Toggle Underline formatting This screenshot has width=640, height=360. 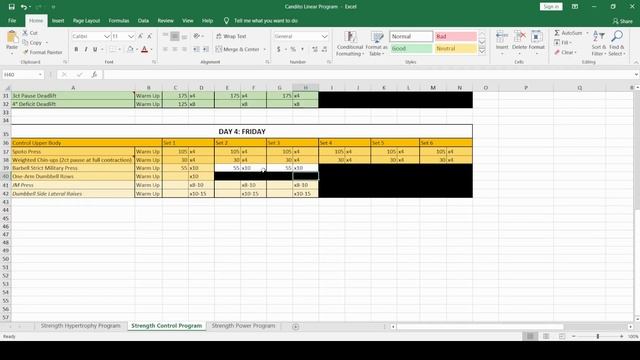[95, 49]
